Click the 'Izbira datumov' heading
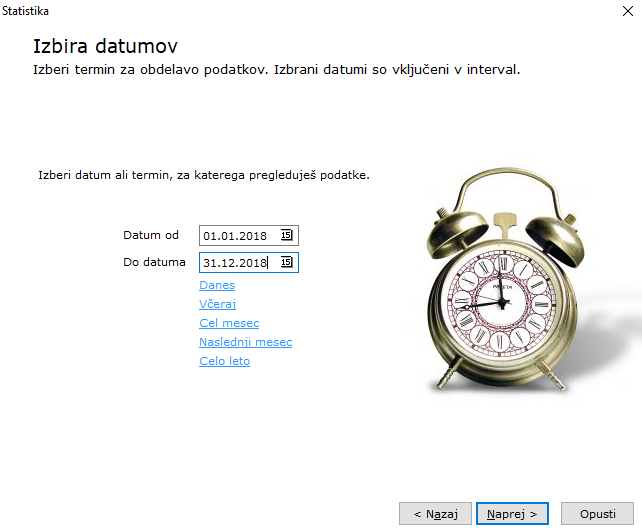 (105, 46)
